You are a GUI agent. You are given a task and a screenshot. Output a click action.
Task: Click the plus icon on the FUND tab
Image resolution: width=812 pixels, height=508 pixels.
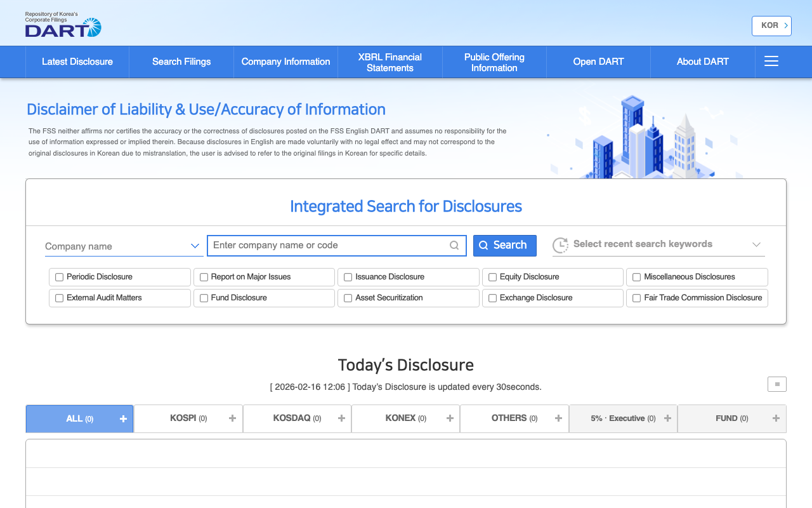click(x=776, y=418)
